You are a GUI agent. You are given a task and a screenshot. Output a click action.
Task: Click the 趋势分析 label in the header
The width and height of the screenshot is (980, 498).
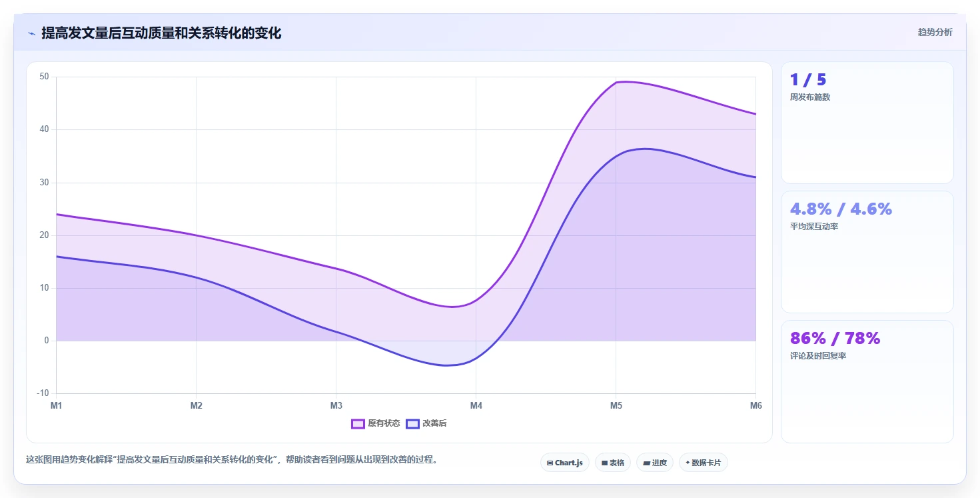(935, 32)
